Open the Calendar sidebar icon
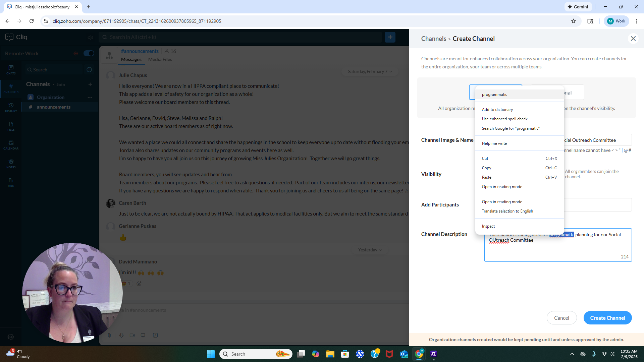The height and width of the screenshot is (362, 644). coord(11,145)
